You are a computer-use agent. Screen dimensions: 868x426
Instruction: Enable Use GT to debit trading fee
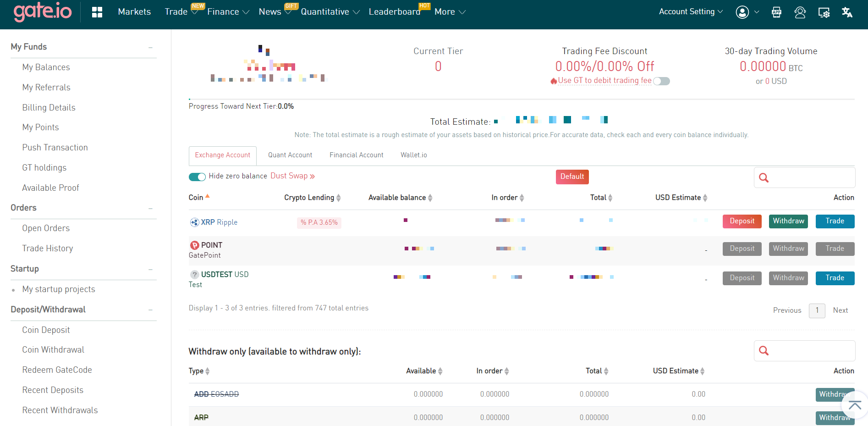pos(661,81)
